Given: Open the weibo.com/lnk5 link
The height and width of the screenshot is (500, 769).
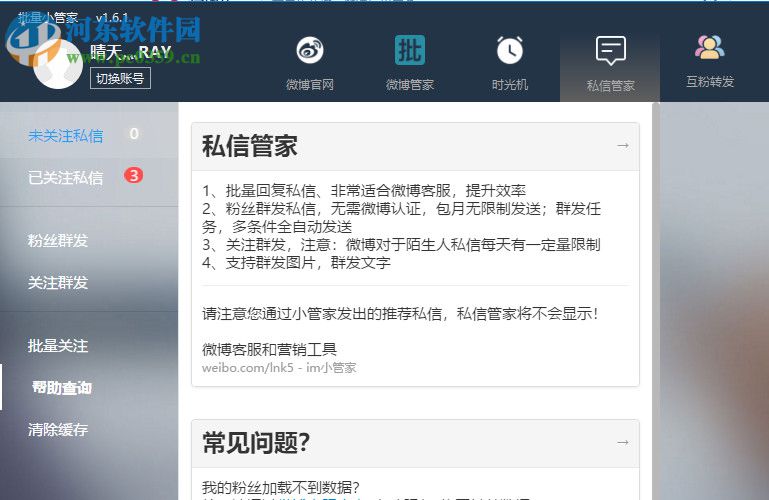Looking at the screenshot, I should (x=279, y=368).
